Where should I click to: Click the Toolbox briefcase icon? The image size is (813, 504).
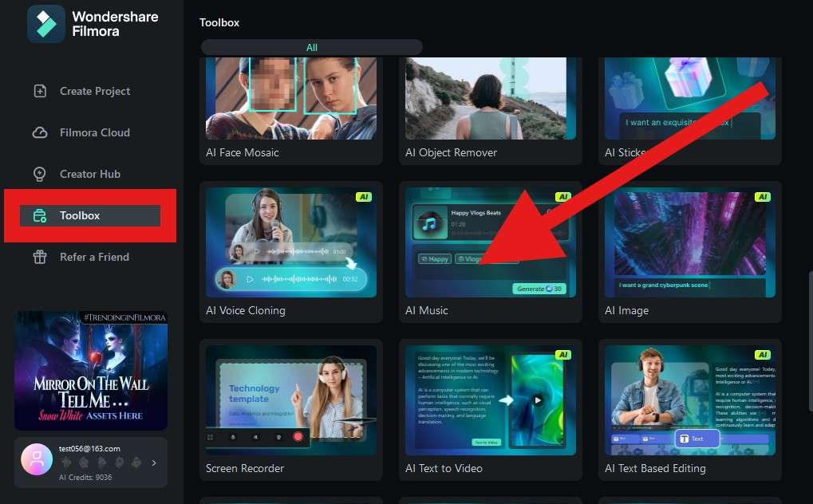point(40,215)
